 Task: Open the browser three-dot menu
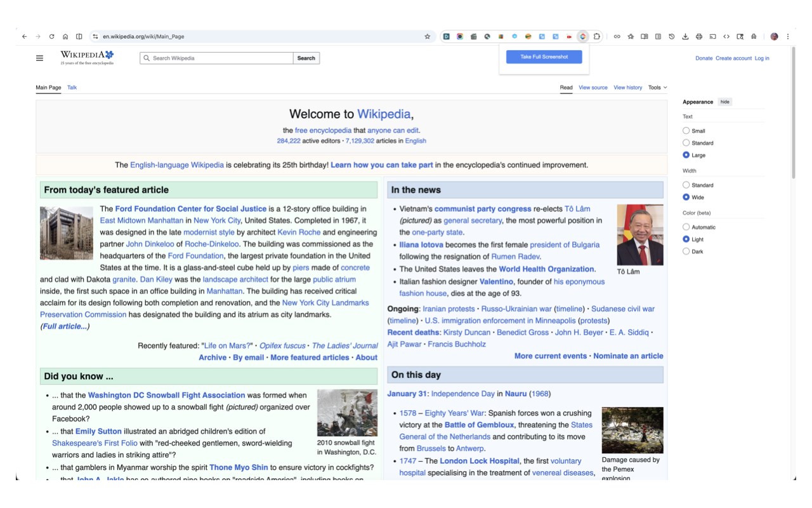point(788,37)
